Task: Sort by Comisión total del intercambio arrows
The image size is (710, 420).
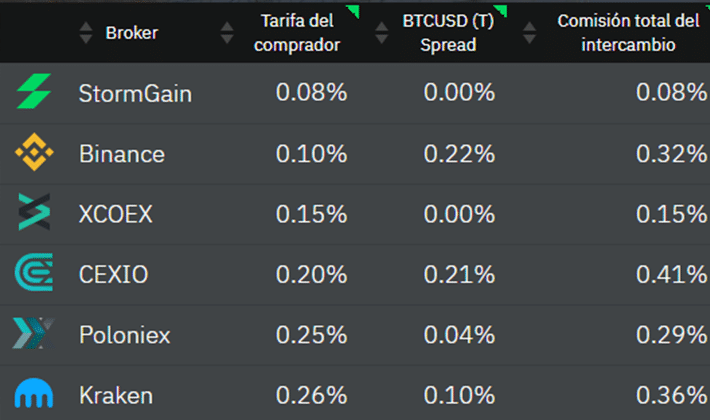Action: [527, 33]
